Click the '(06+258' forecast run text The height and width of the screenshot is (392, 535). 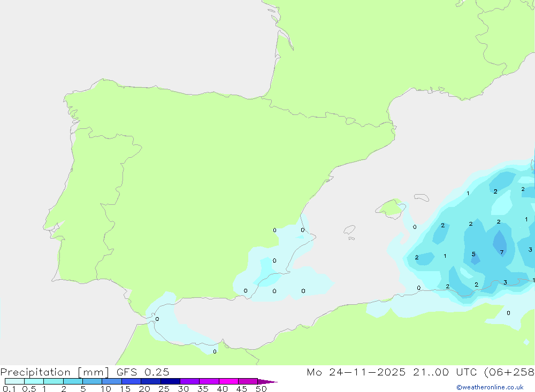(509, 372)
